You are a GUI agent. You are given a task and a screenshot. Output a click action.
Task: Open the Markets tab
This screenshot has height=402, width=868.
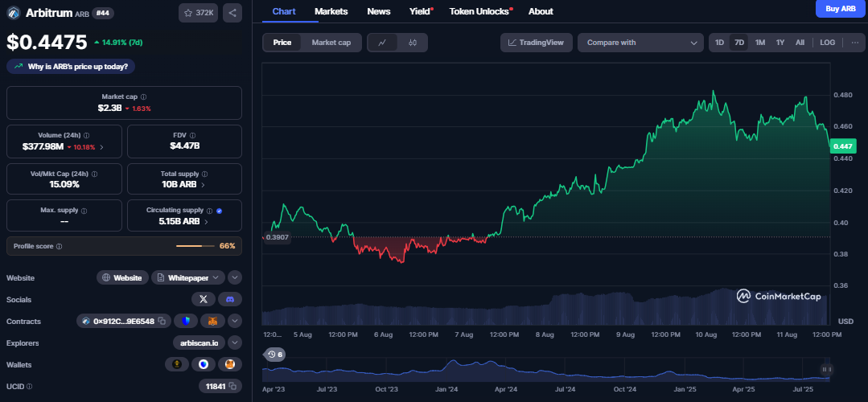click(x=331, y=11)
